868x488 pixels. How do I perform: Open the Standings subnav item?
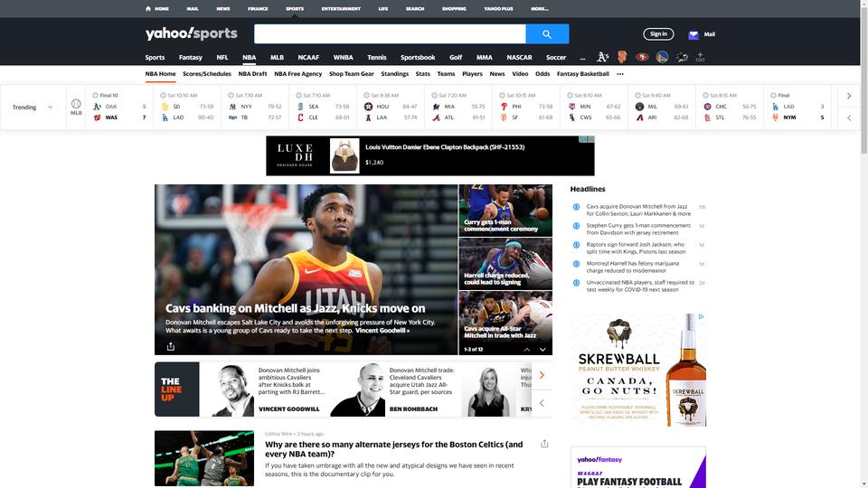click(x=395, y=73)
